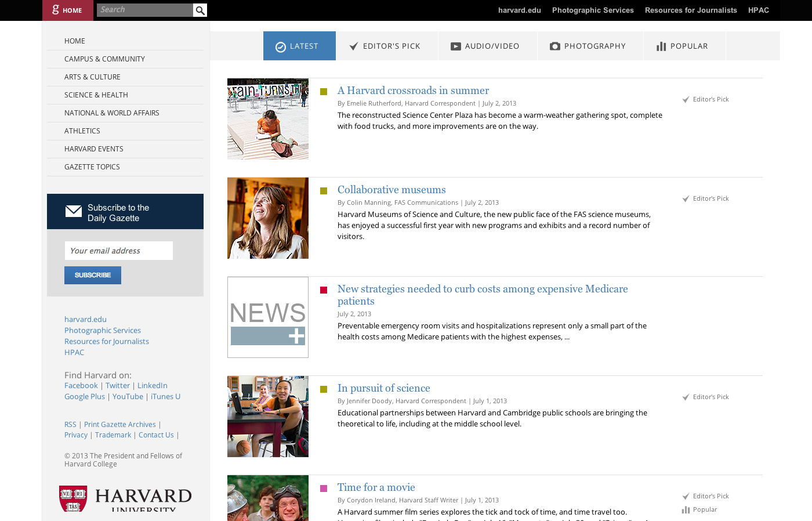Click In pursuit of science classroom thumbnail
This screenshot has height=521, width=812.
(268, 417)
